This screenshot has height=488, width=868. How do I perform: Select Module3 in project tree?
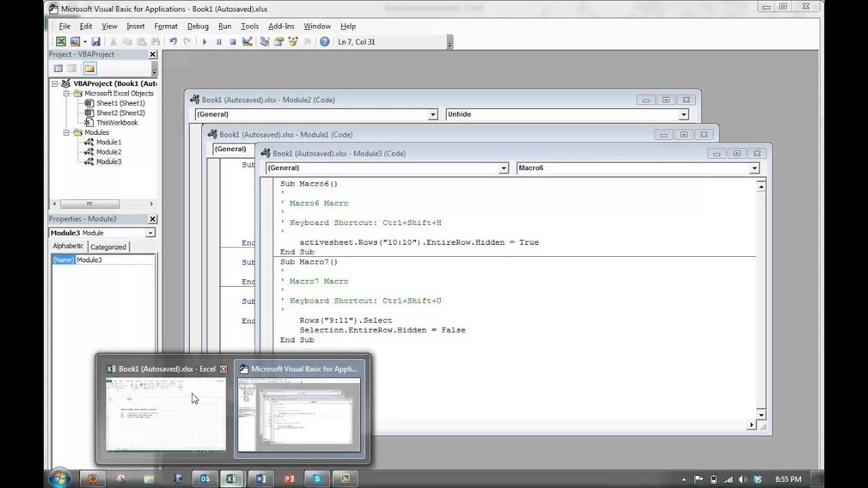pos(108,162)
